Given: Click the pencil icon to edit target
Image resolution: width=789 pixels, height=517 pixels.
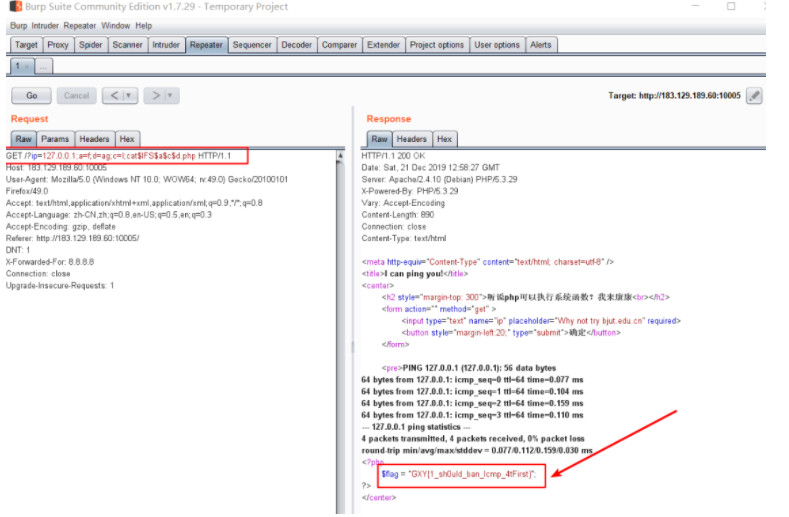Looking at the screenshot, I should (754, 96).
